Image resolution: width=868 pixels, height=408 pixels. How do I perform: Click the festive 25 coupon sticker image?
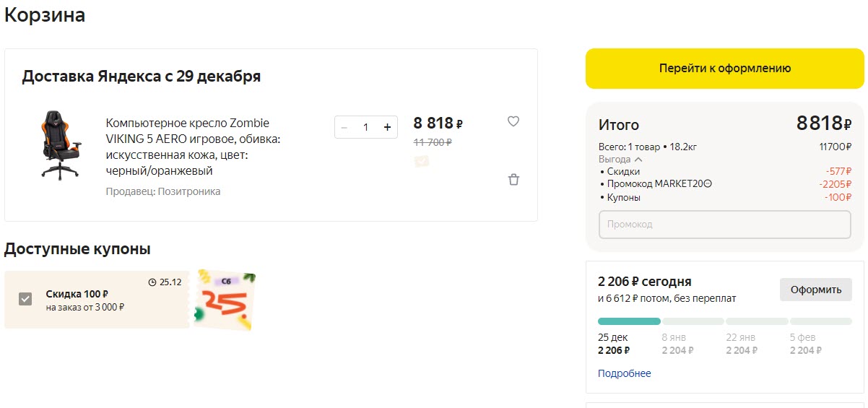[225, 300]
